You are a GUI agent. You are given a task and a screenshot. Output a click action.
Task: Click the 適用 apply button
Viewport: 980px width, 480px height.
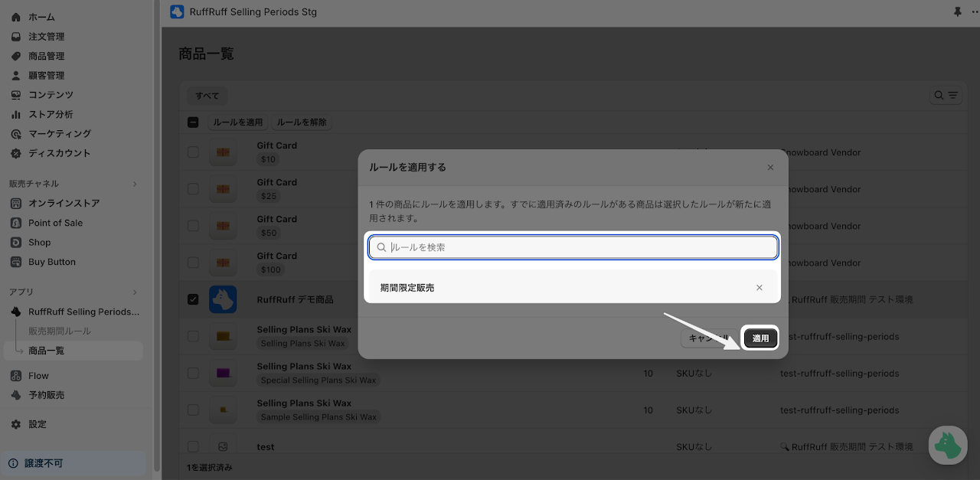pyautogui.click(x=760, y=338)
